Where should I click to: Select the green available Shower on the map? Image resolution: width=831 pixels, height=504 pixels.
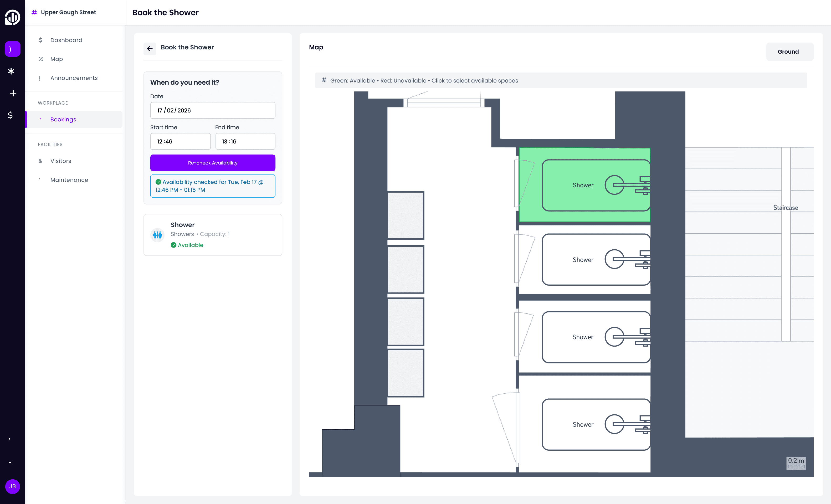(x=584, y=185)
